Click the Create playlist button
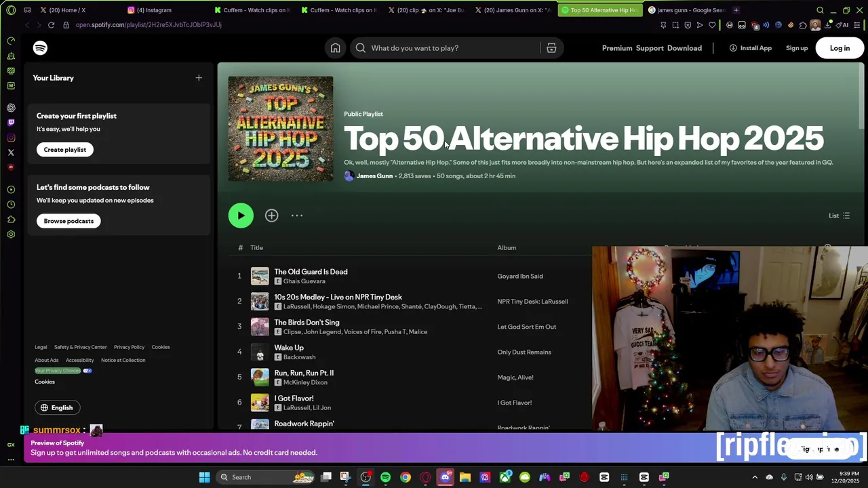 click(x=65, y=150)
